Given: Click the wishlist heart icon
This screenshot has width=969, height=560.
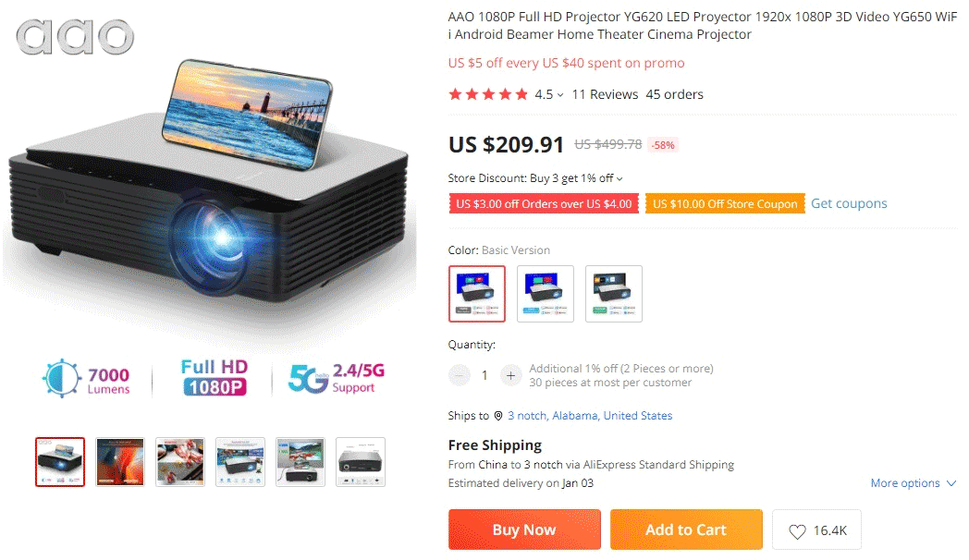Looking at the screenshot, I should tap(797, 531).
